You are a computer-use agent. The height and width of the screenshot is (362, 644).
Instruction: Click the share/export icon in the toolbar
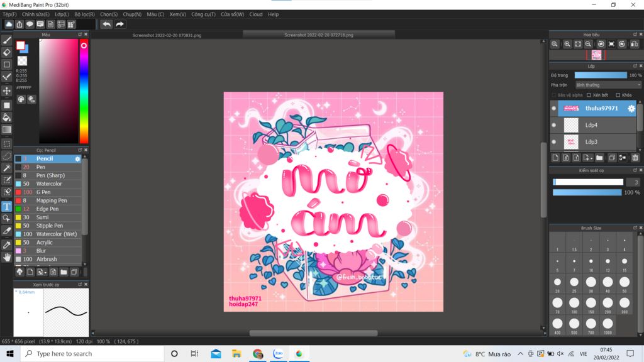(x=19, y=25)
